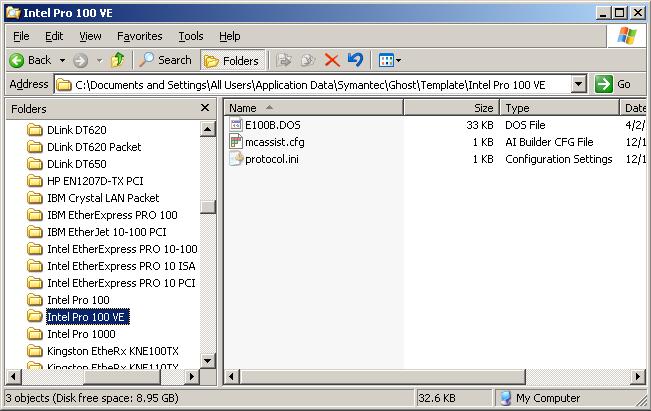Click the Forward navigation arrow icon
Image resolution: width=651 pixels, height=411 pixels.
[81, 61]
